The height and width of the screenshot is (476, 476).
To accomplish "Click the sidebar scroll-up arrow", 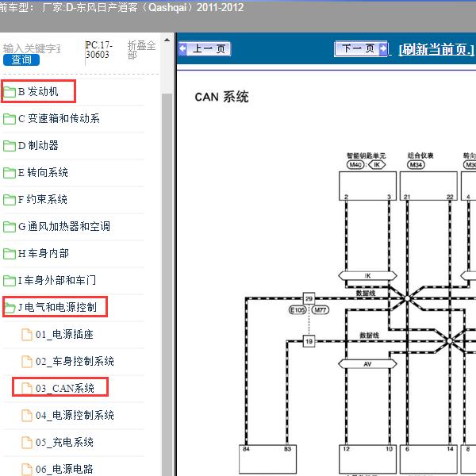I will (167, 40).
